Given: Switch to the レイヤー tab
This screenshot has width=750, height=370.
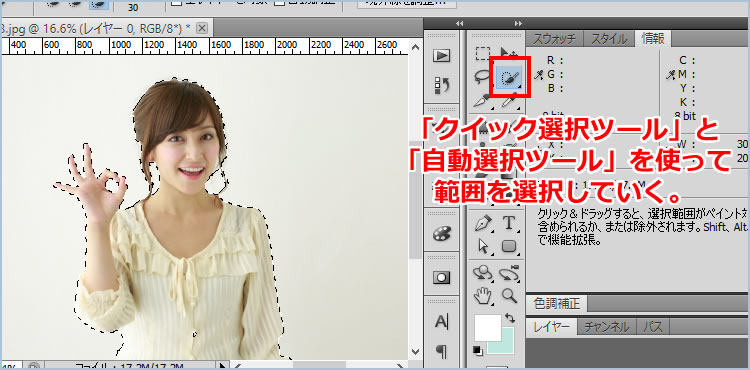Looking at the screenshot, I should tap(551, 327).
